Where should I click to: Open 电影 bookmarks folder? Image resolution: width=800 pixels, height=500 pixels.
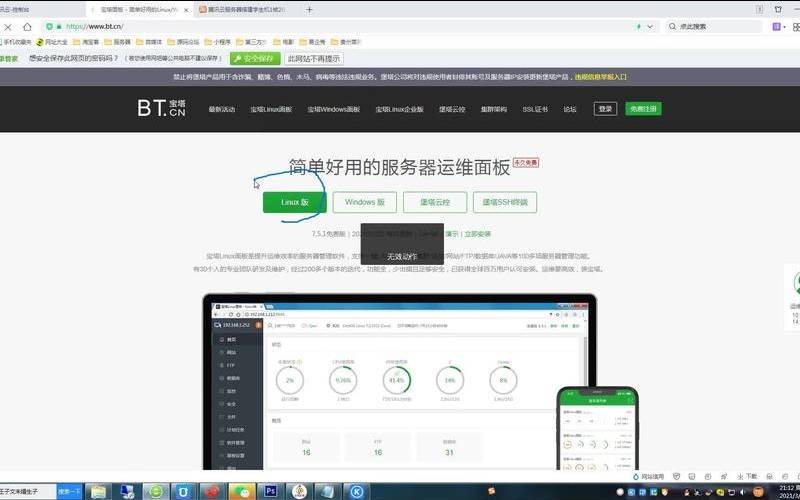pyautogui.click(x=284, y=42)
